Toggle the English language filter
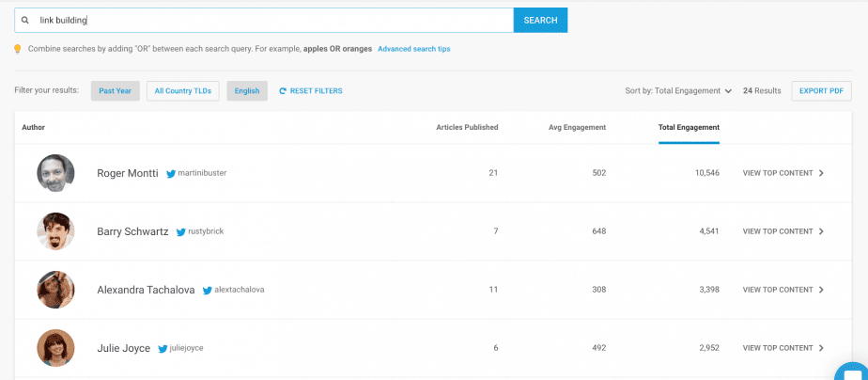This screenshot has height=380, width=868. [247, 91]
